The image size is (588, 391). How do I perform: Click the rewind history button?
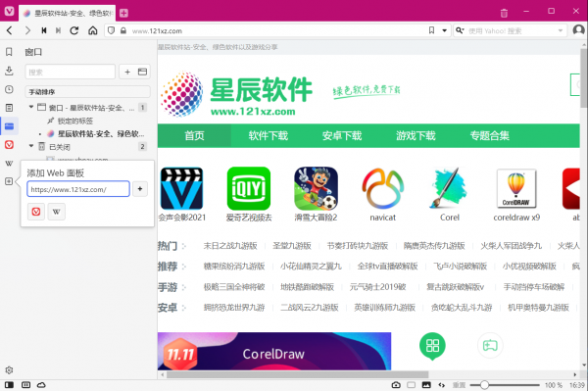pyautogui.click(x=44, y=30)
